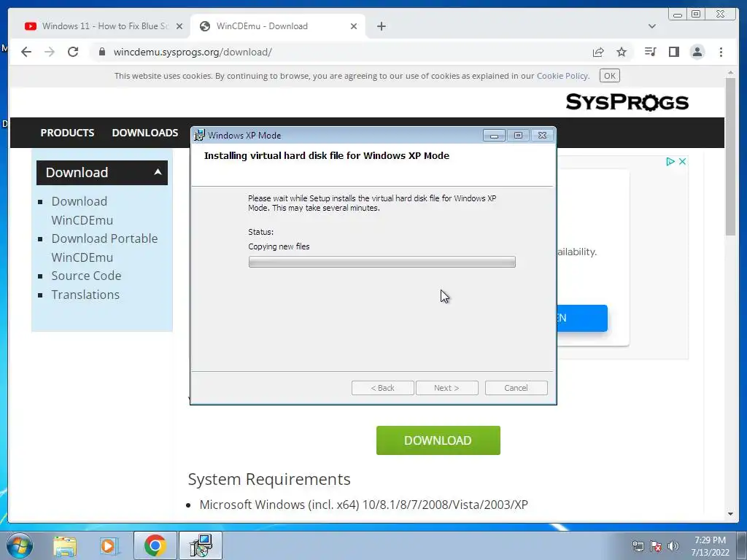Click the setup installer taskbar icon
This screenshot has width=747, height=560.
tap(201, 545)
